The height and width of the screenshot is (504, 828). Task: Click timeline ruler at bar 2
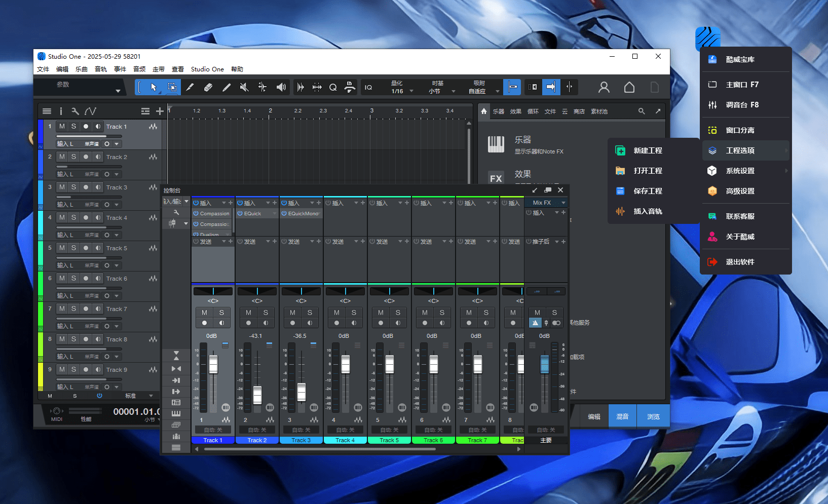coord(271,110)
